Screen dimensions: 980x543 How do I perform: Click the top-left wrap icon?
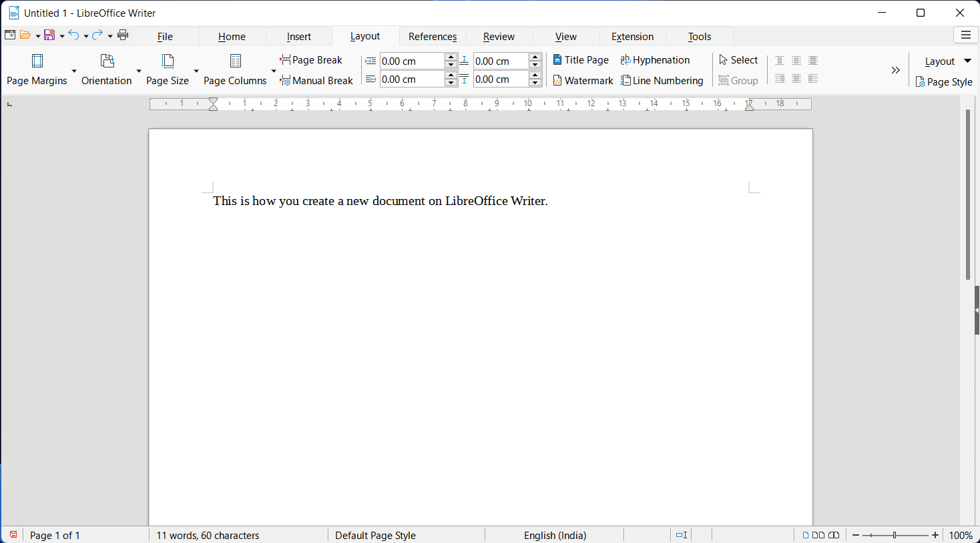[780, 61]
